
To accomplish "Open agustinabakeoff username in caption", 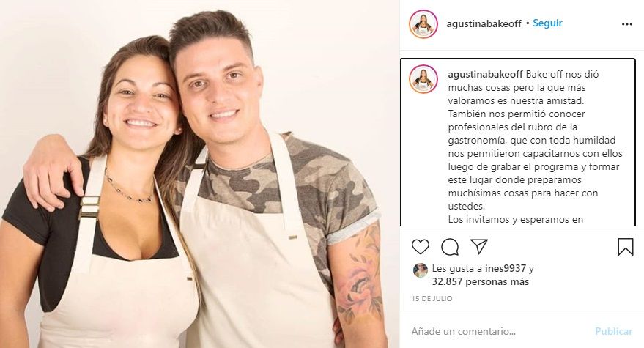I will [485, 75].
